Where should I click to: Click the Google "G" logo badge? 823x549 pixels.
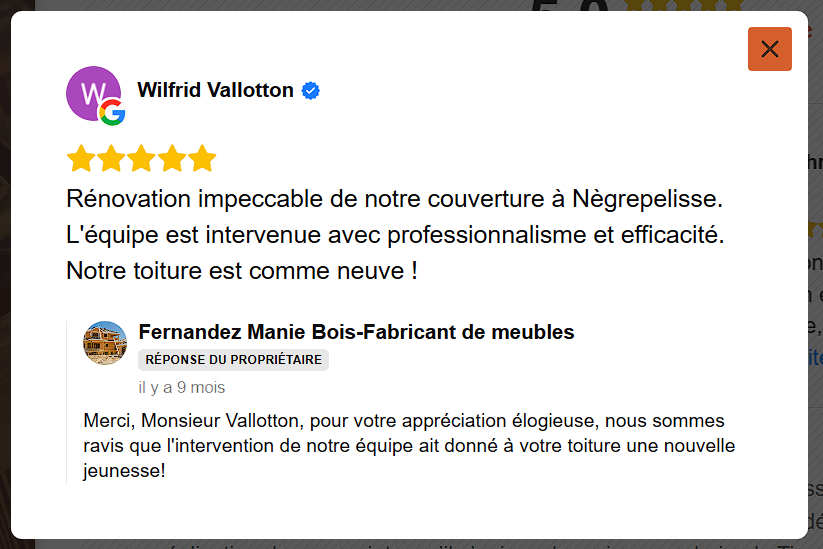[x=112, y=113]
